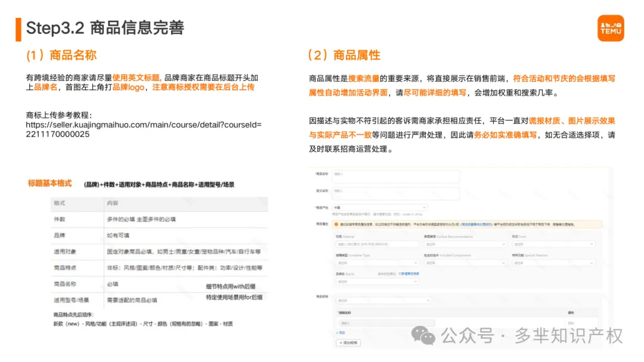
Task: Select the '内容' table header
Action: (113, 203)
